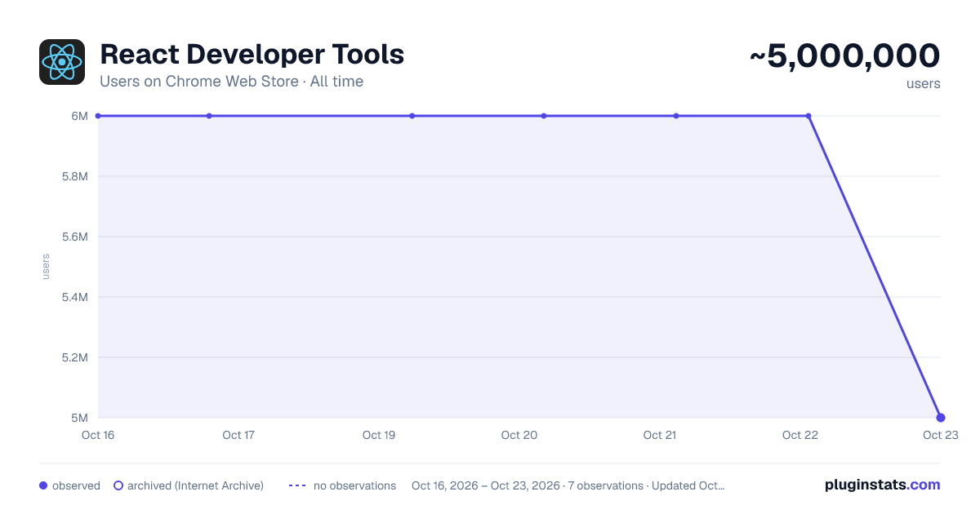This screenshot has width=980, height=514.
Task: Click the ~5,000,000 users total
Action: [844, 56]
